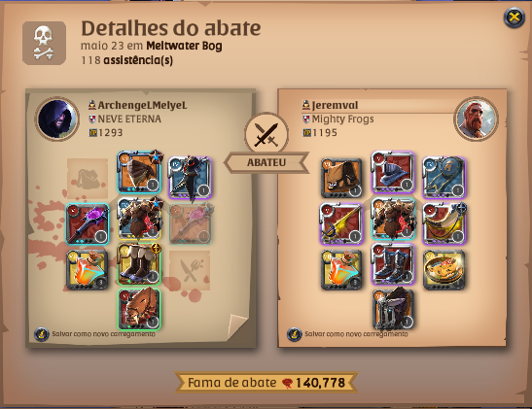Select the victim's brown satchel bag item
Image resolution: width=532 pixels, height=409 pixels.
[x=341, y=178]
